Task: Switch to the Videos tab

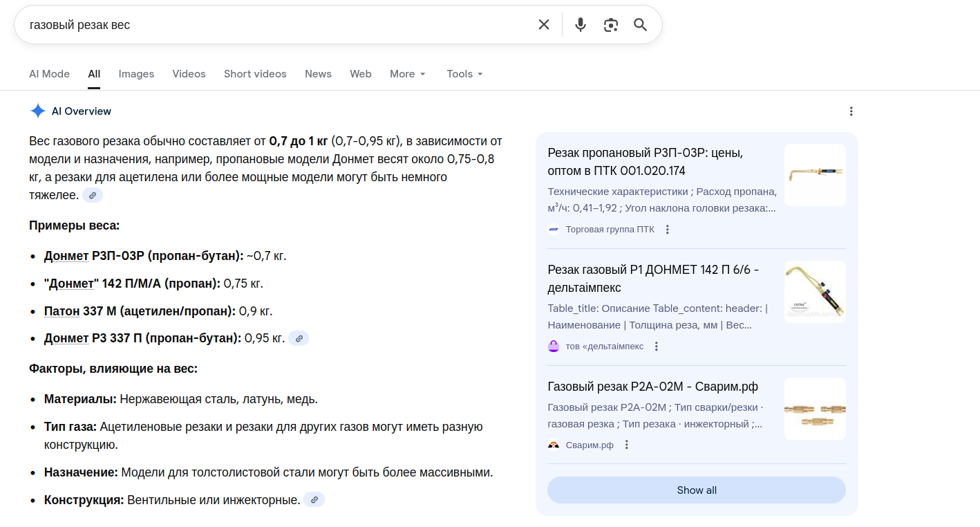Action: [x=189, y=74]
